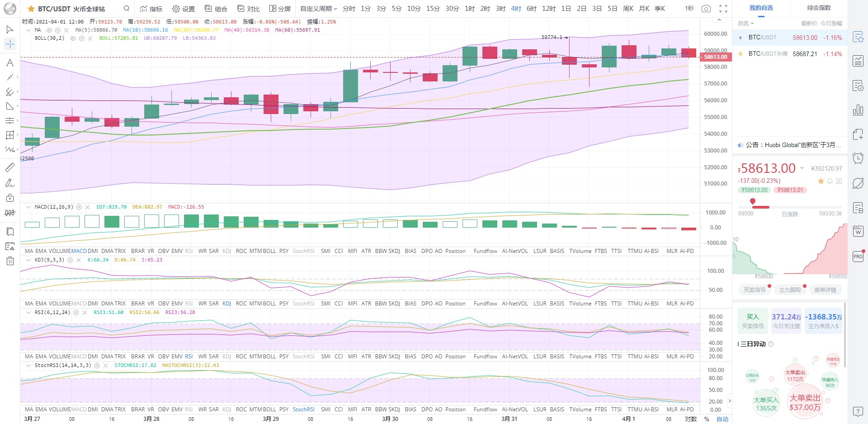The width and height of the screenshot is (868, 424).
Task: Open the watchlist star sidebar icon
Action: tap(858, 37)
